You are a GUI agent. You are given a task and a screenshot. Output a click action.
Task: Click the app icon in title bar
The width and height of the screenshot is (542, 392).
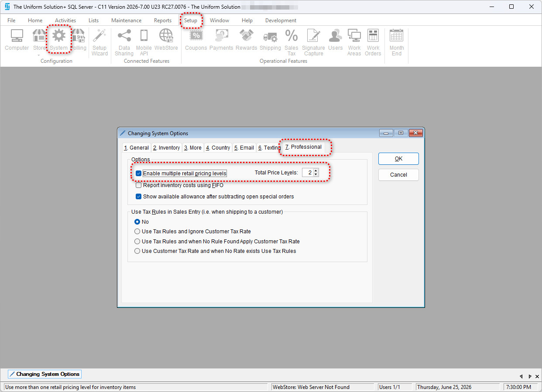[x=7, y=7]
